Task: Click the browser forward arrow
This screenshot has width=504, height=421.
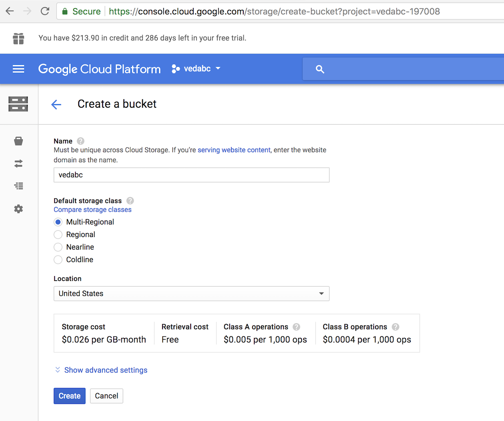Action: click(x=27, y=11)
